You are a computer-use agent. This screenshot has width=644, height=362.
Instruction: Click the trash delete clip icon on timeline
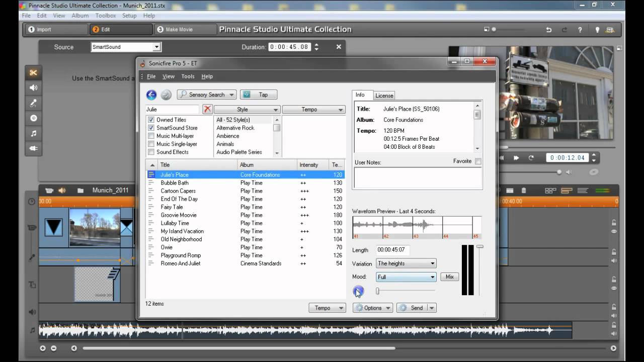524,191
